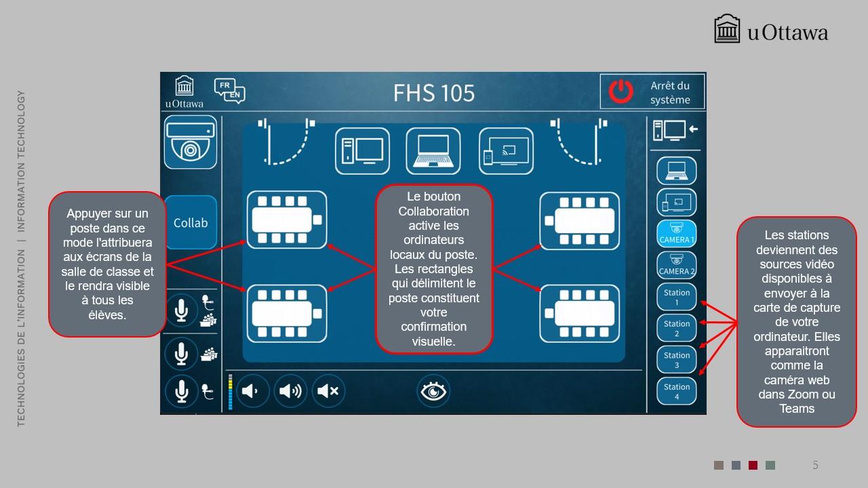Send wireless casting source from right source column

click(x=677, y=202)
